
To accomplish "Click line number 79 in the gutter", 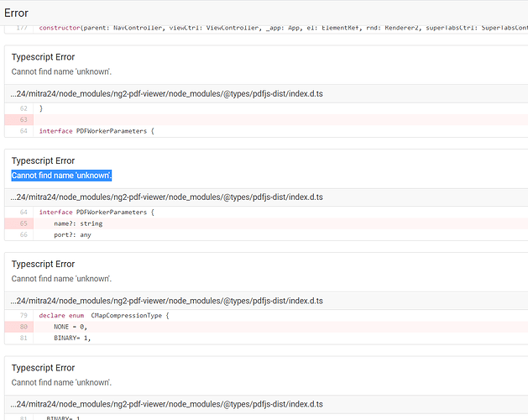I will click(24, 316).
